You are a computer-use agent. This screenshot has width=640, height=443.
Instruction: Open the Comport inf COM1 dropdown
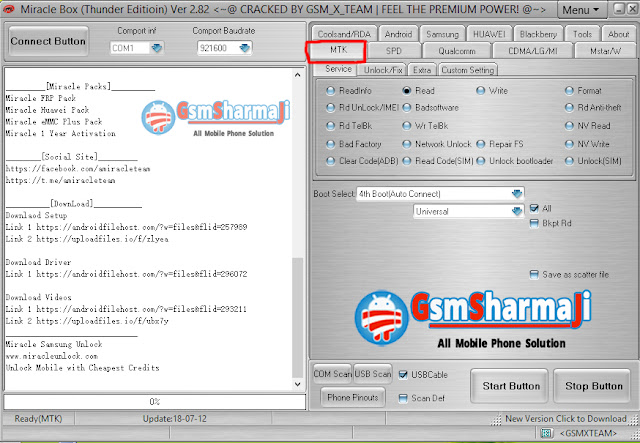click(157, 48)
